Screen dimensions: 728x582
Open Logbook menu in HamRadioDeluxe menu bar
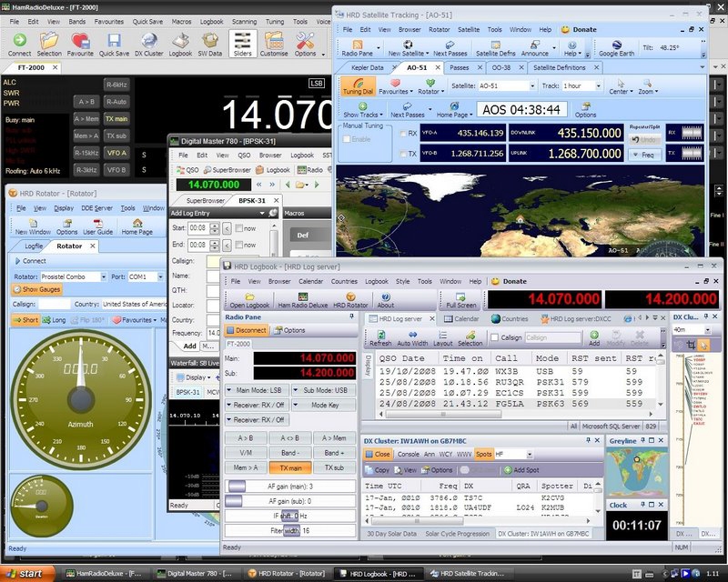[x=211, y=21]
